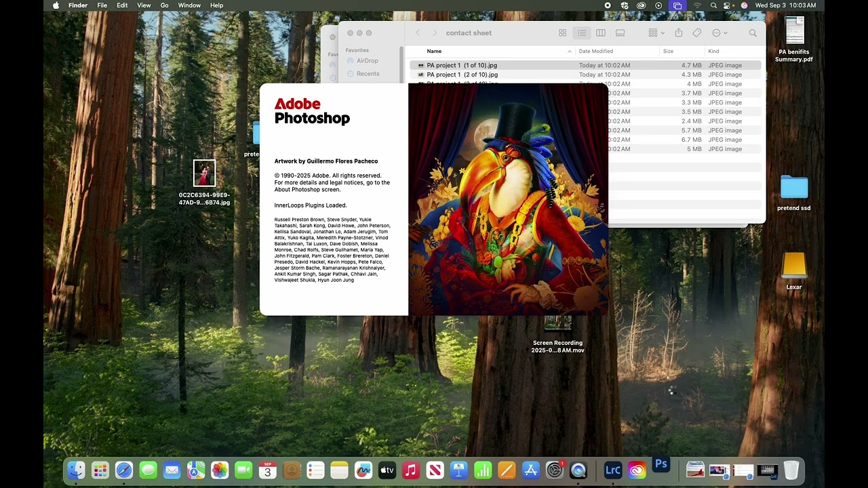This screenshot has height=488, width=868.
Task: Go back in the Finder window
Action: [x=418, y=33]
